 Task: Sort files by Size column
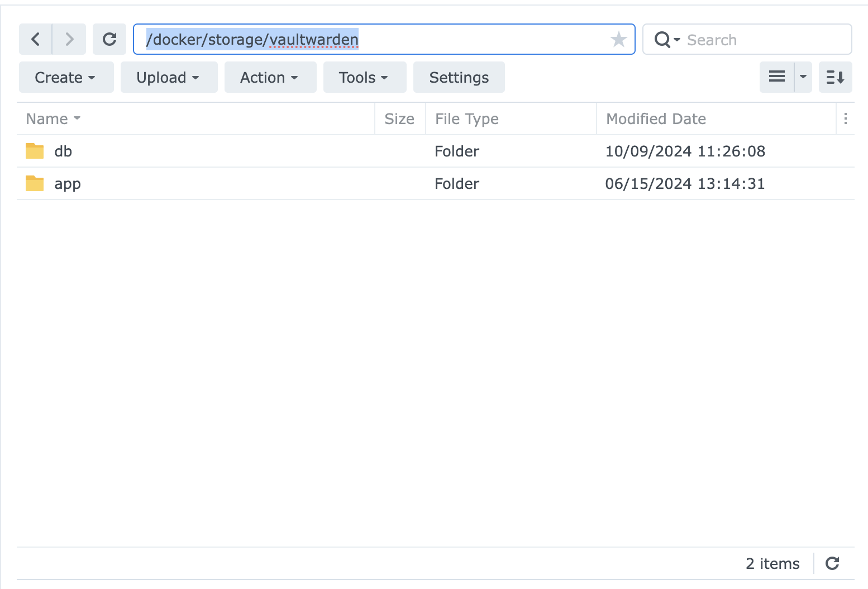pos(400,118)
